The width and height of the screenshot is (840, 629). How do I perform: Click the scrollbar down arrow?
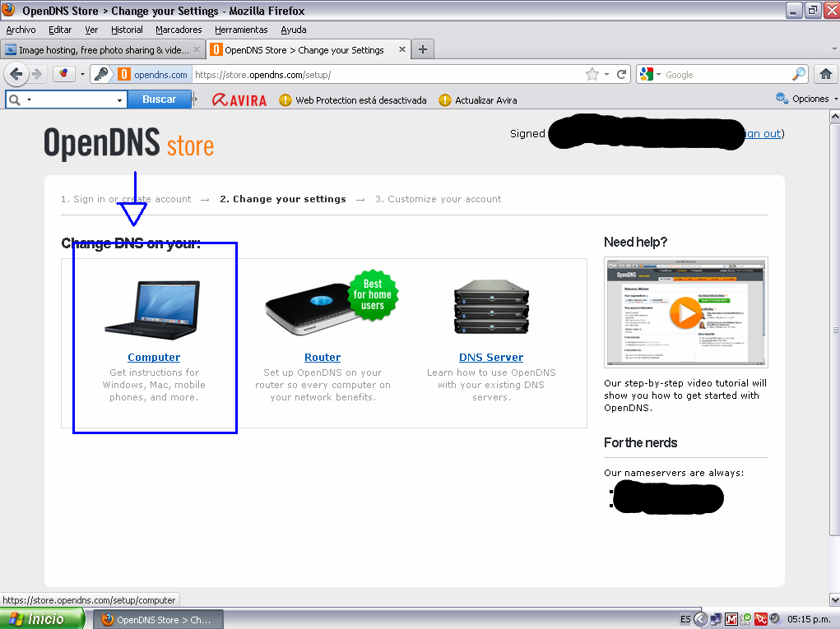click(834, 599)
